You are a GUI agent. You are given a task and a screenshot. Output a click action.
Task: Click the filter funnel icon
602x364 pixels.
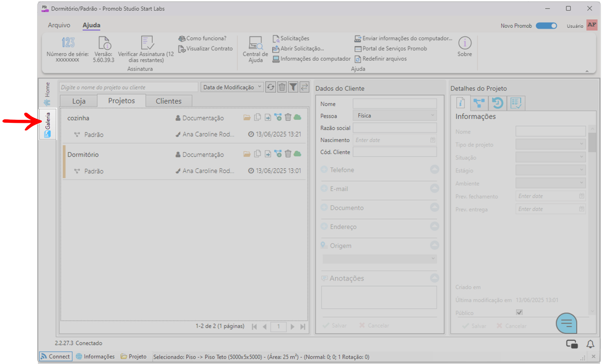point(293,87)
